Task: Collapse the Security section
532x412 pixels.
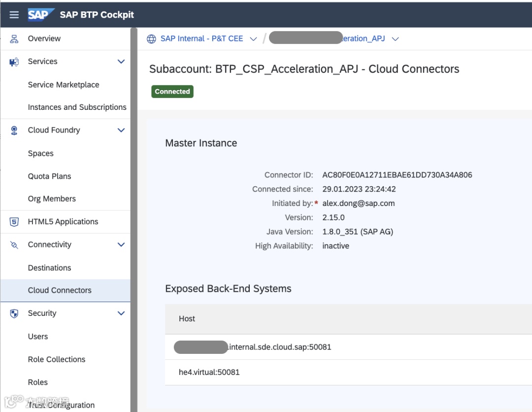Action: click(121, 313)
